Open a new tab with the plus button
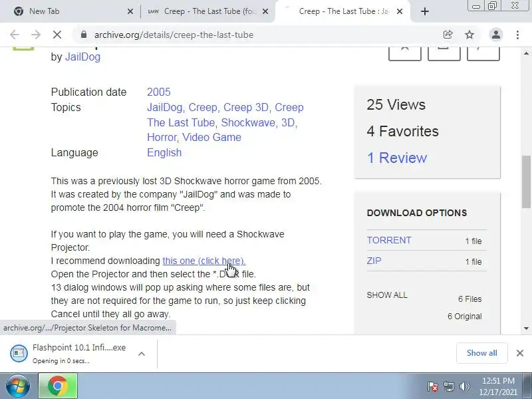 (424, 11)
